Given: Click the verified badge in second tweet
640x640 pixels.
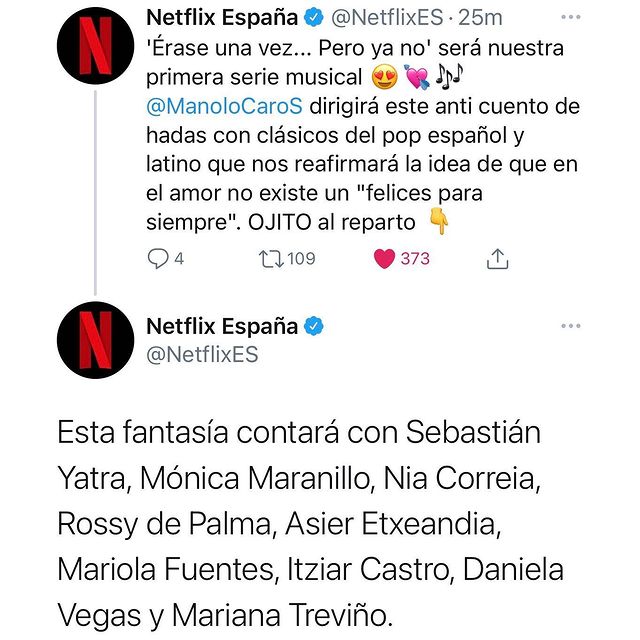Looking at the screenshot, I should [314, 326].
